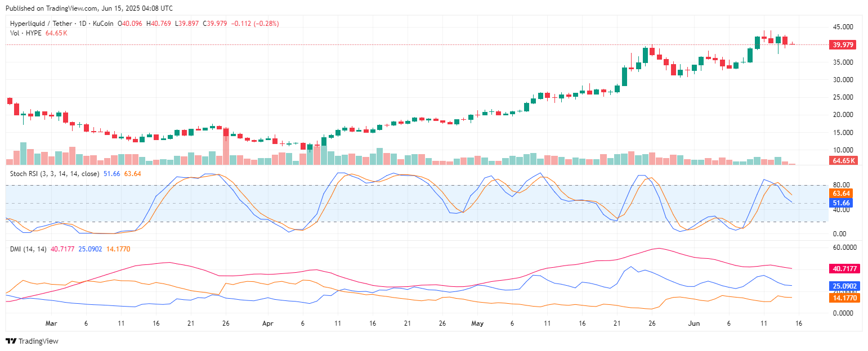Select the Jun label on the time axis
Viewport: 868px width, 351px height.
pos(693,323)
